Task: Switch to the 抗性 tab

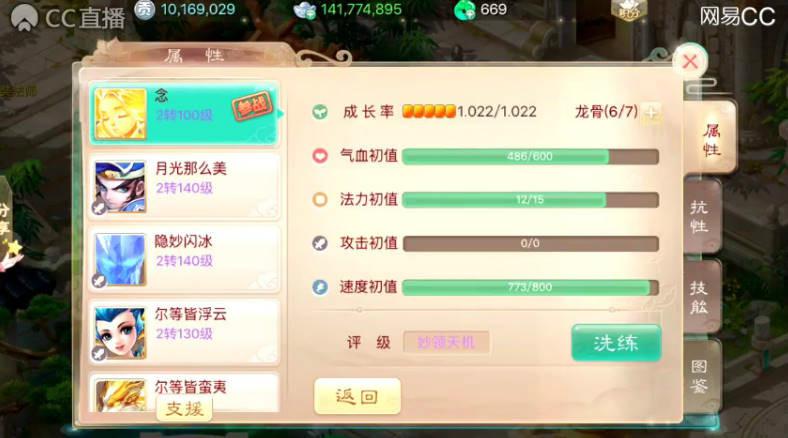Action: [x=700, y=216]
